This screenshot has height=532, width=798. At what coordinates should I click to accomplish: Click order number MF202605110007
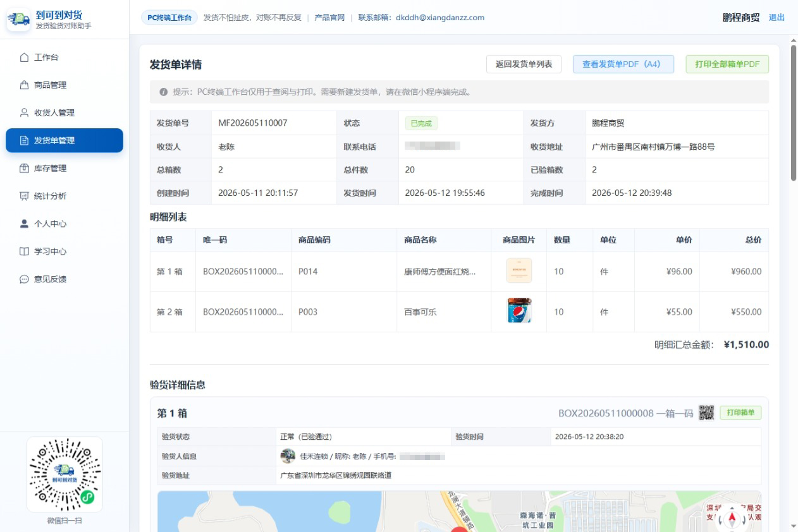click(x=253, y=123)
